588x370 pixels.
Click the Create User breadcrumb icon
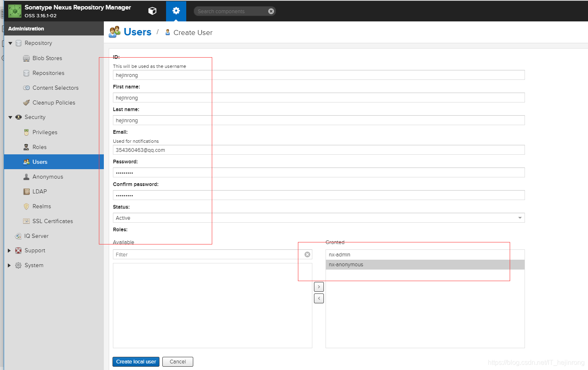tap(168, 32)
